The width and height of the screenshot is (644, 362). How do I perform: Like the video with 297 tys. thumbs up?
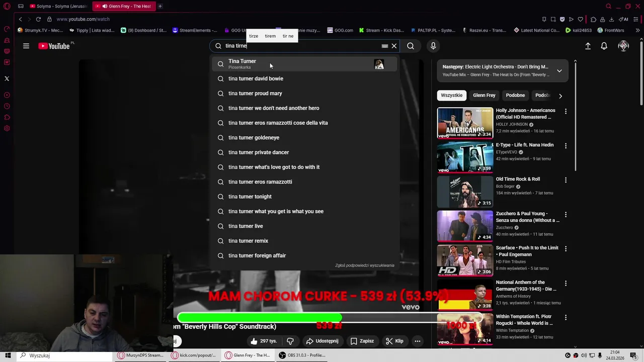click(264, 341)
